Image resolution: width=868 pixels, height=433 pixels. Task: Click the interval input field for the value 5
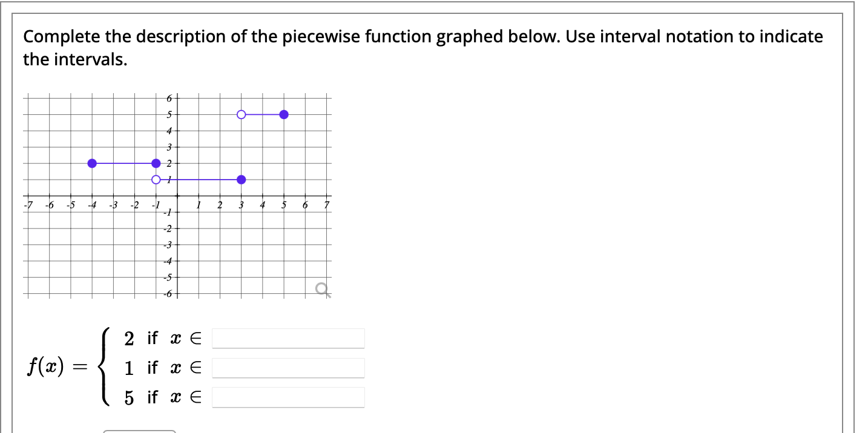tap(288, 397)
